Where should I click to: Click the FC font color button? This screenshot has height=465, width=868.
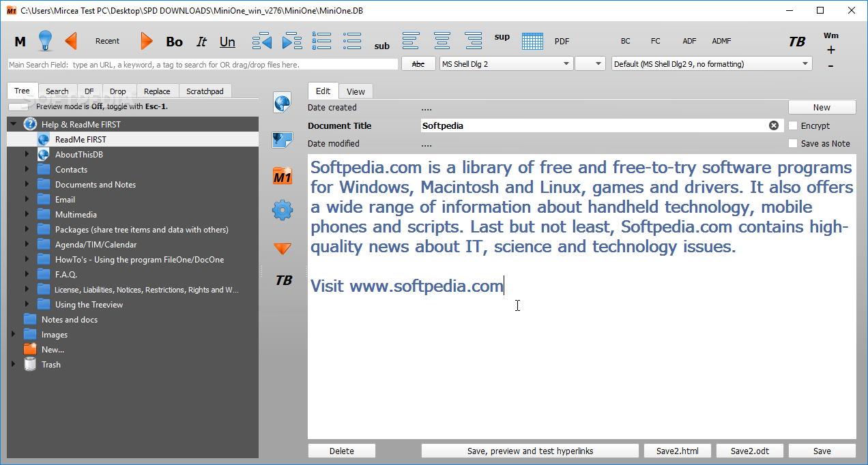click(656, 41)
